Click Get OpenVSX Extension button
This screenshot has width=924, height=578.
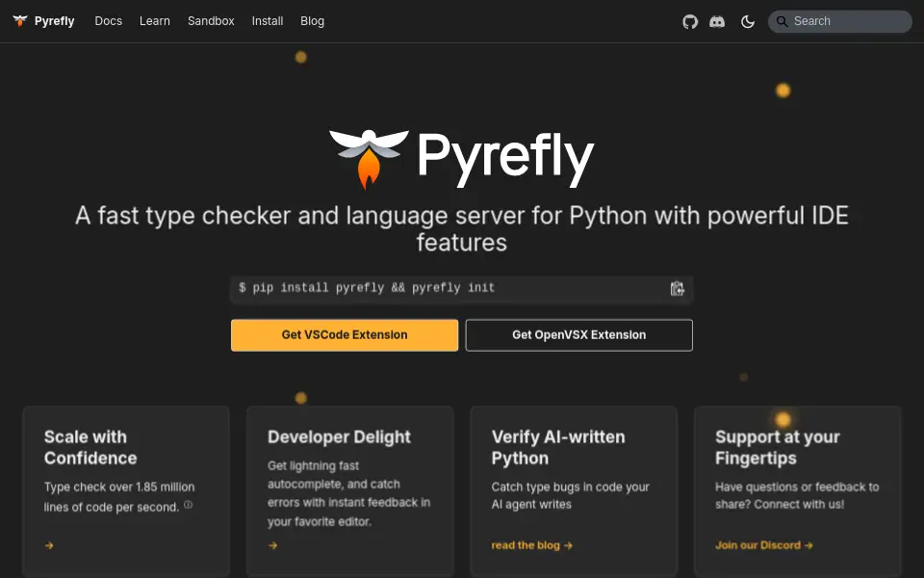pos(578,335)
